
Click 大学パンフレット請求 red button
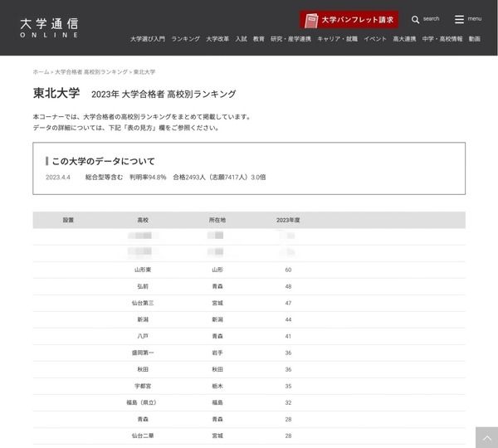coord(349,20)
